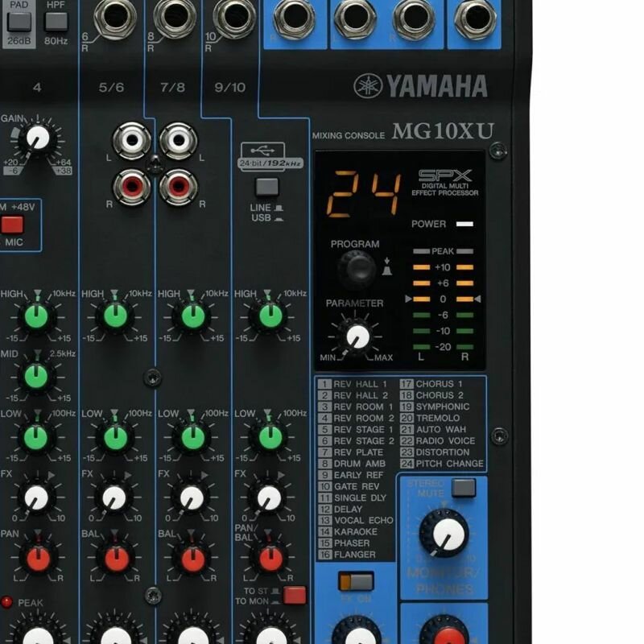Select effect 10 GATE REV
644x644 pixels.
pos(349,486)
